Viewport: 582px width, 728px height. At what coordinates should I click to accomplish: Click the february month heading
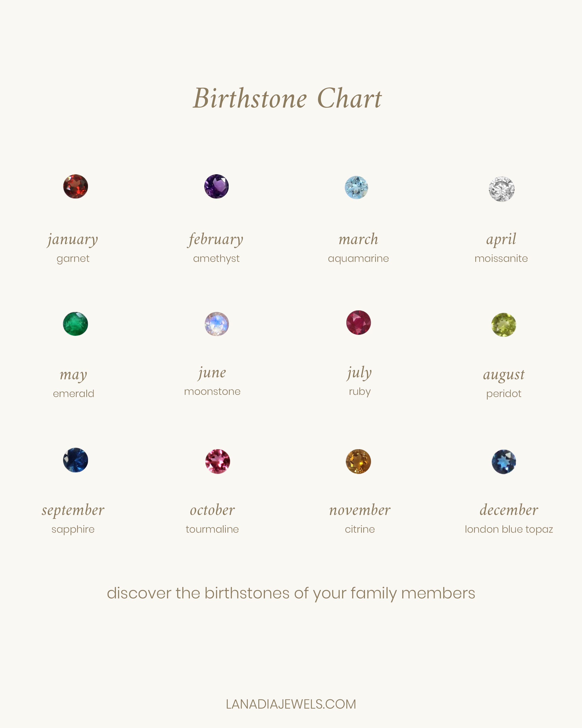point(216,240)
